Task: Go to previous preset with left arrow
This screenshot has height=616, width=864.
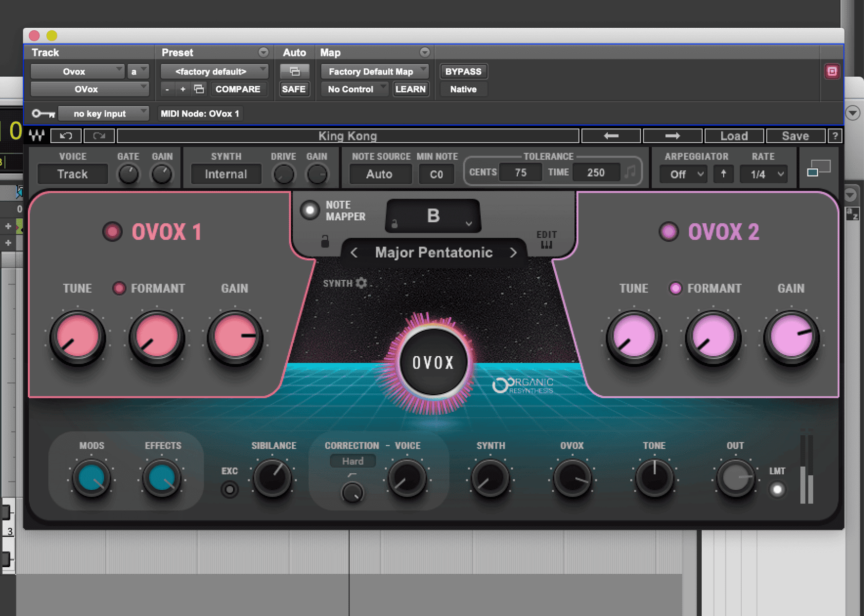Action: [611, 136]
